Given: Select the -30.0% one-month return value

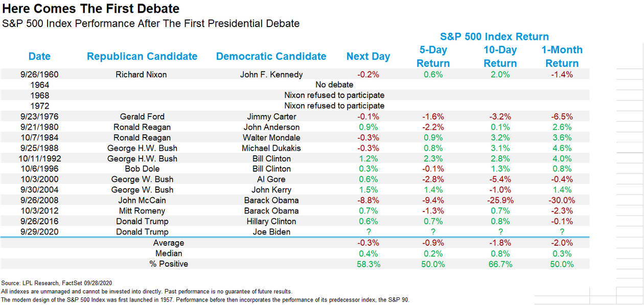Looking at the screenshot, I should point(562,200).
